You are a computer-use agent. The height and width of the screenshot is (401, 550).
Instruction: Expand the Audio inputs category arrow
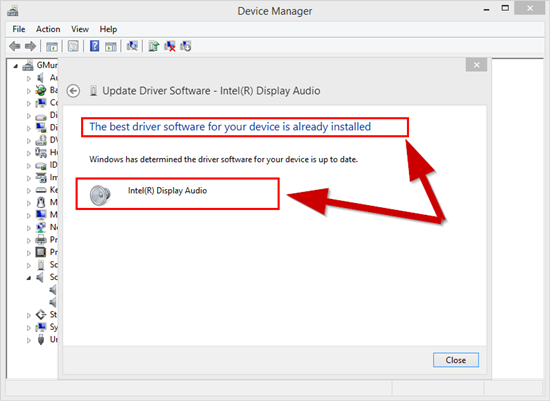click(29, 78)
